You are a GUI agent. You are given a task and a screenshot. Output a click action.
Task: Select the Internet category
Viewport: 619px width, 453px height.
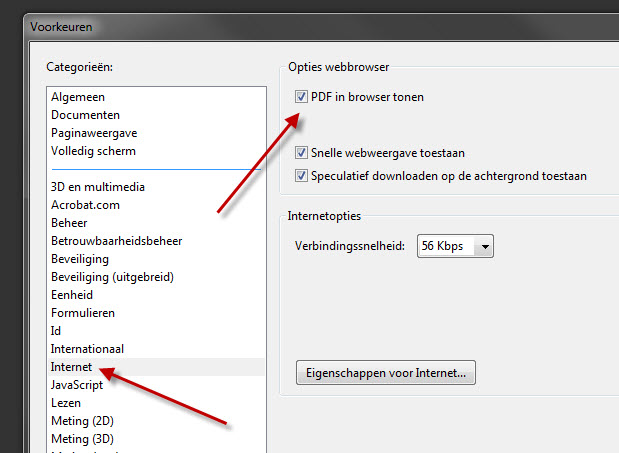(x=72, y=367)
